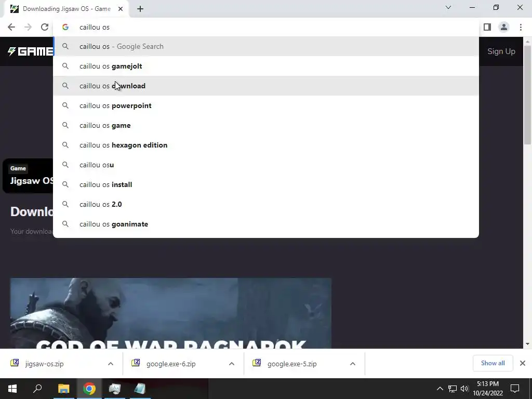Click into the address bar text
Viewport: 532px width, 399px height.
tap(95, 27)
